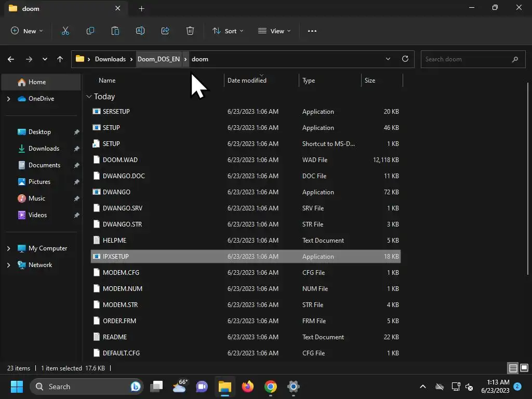Open Desktop in quick access
This screenshot has height=399, width=532.
(x=41, y=132)
